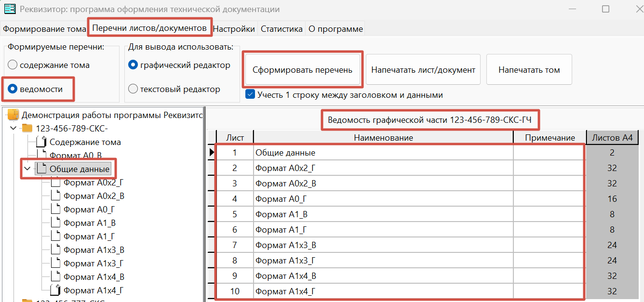Viewport: 644px width, 302px height.
Task: Click Формат А0_Г cell in table
Action: point(384,199)
